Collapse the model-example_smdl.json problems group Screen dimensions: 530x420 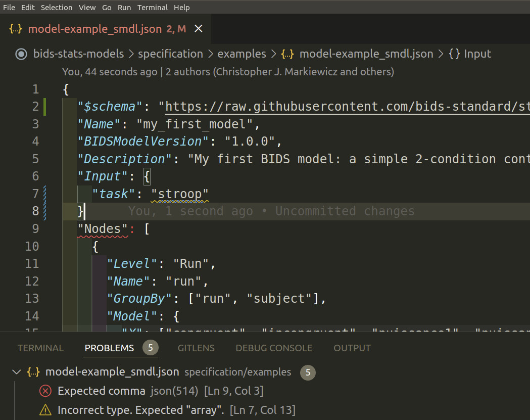pyautogui.click(x=17, y=372)
